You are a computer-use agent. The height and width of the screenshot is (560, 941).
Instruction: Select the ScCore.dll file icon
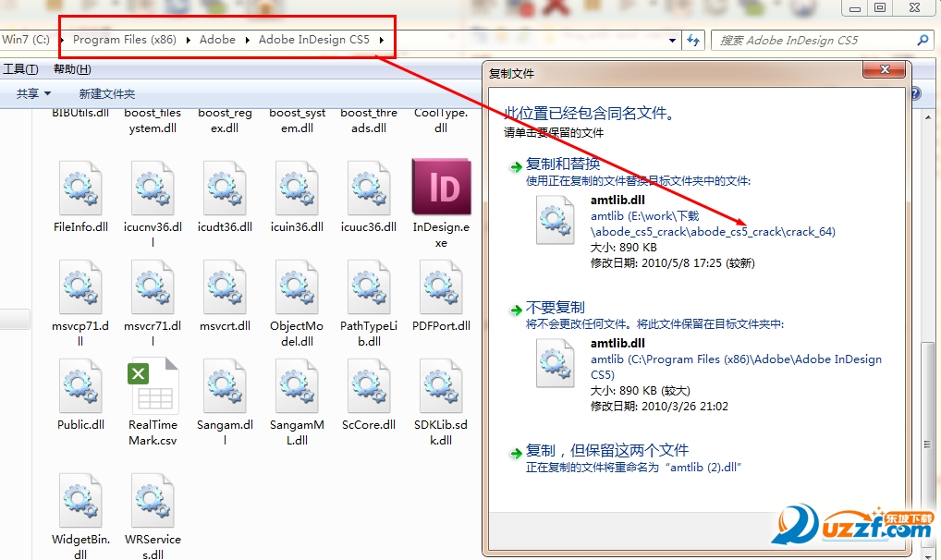point(369,386)
